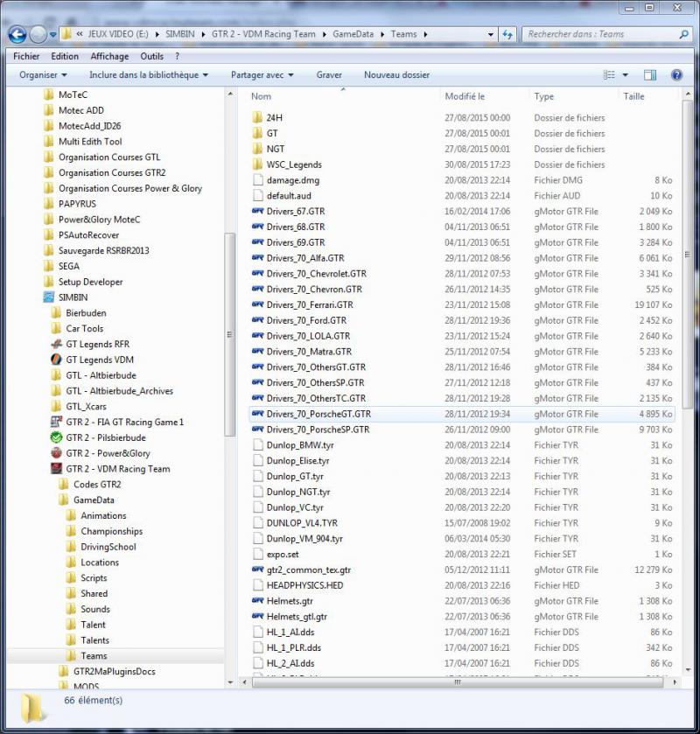
Task: Open the Edition menu
Action: (x=65, y=56)
